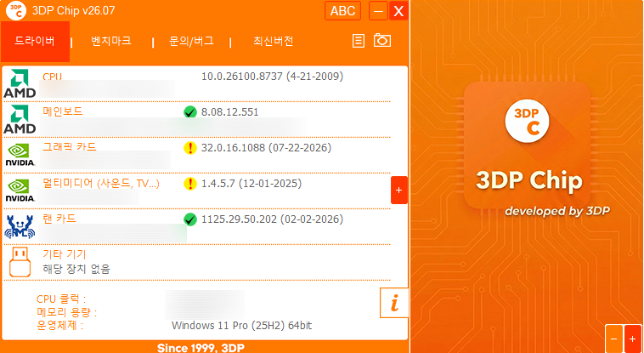This screenshot has width=644, height=353.
Task: Click Windows 11 Pro (25H2) 64bit text
Action: coord(241,326)
